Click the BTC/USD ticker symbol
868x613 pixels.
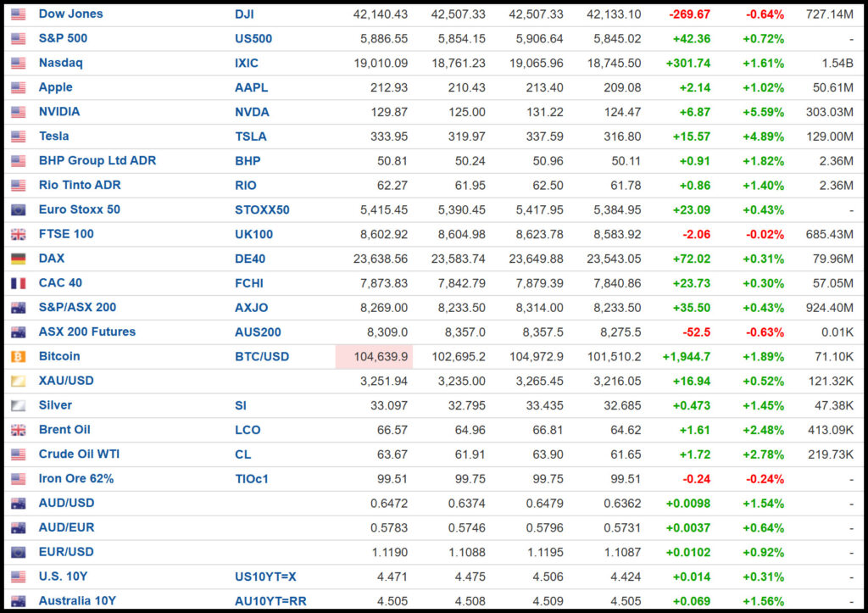(x=262, y=357)
